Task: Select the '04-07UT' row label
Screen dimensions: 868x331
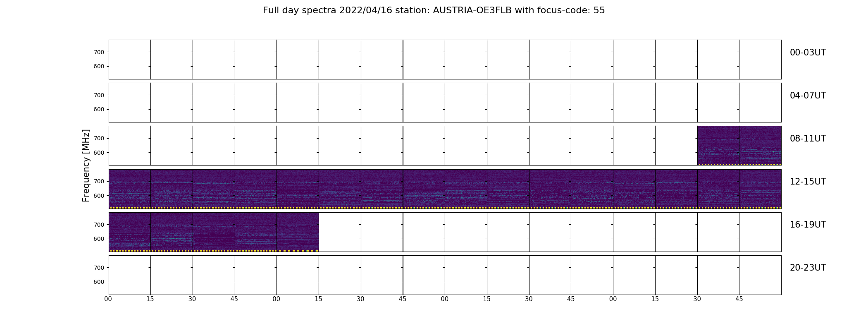Action: point(808,96)
